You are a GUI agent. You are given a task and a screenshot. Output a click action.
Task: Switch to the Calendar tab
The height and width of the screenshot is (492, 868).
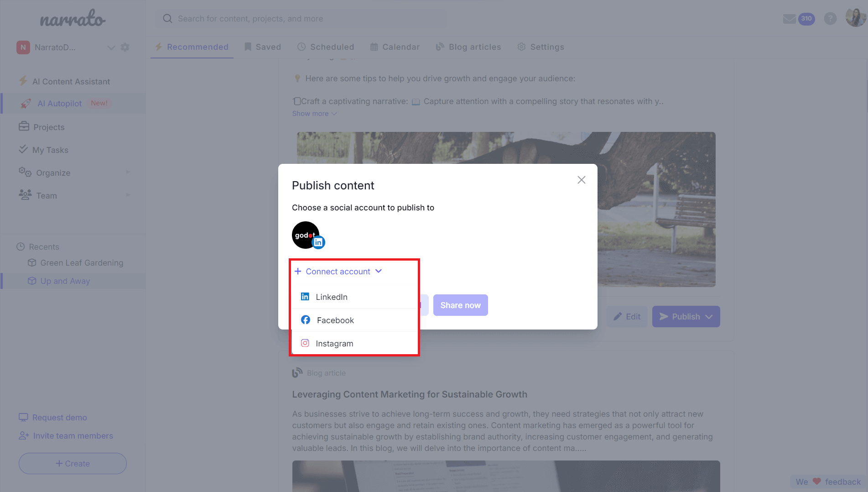395,47
